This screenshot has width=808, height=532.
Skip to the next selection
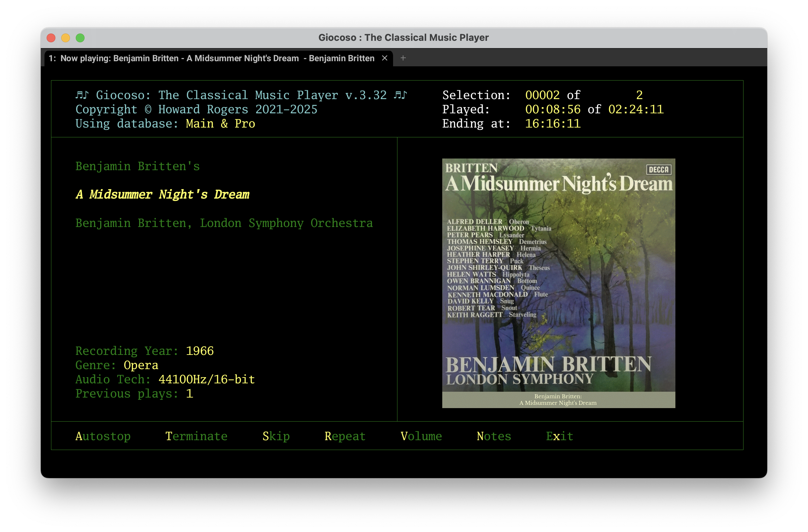[x=276, y=436]
